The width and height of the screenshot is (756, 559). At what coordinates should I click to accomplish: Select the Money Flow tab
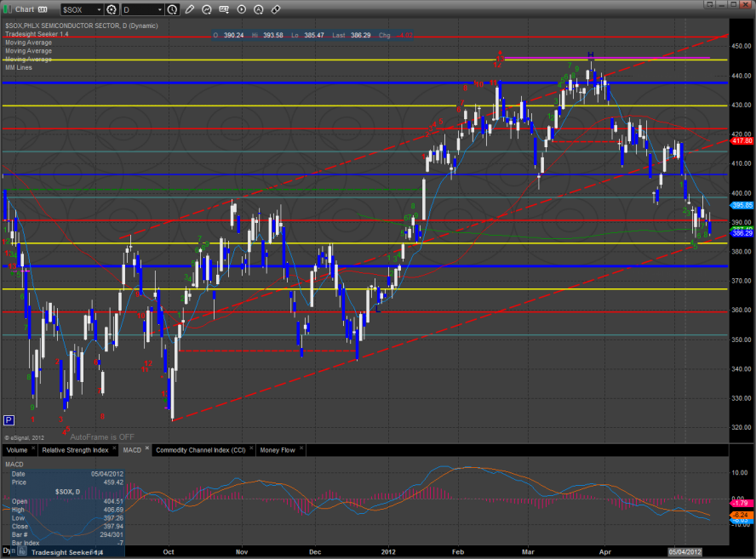click(x=278, y=449)
